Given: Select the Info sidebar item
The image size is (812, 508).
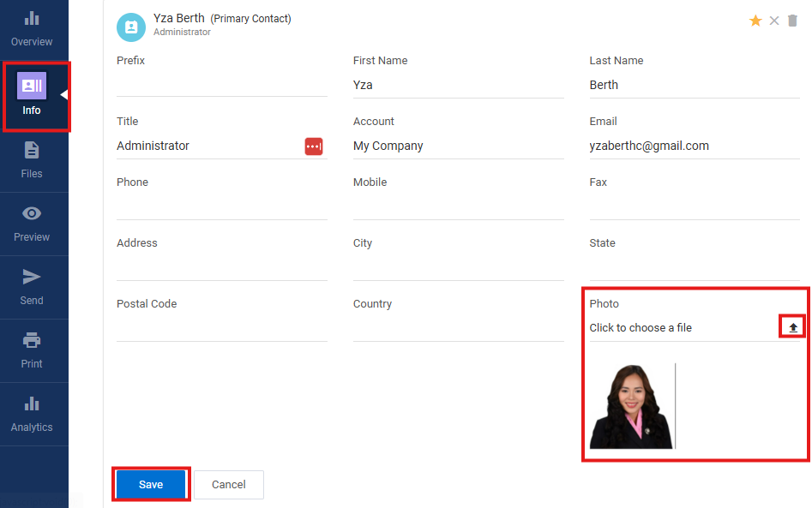Looking at the screenshot, I should coord(32,96).
